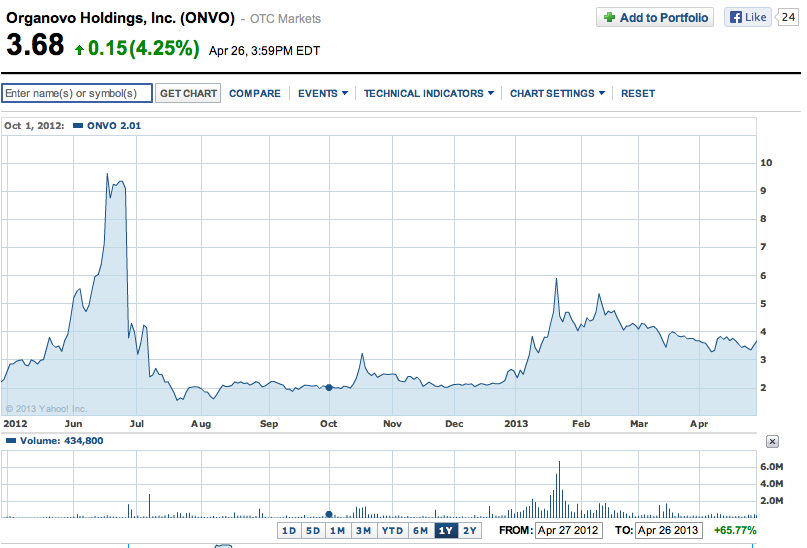Click the green plus icon in Add to Portfolio
The height and width of the screenshot is (548, 807).
point(609,17)
